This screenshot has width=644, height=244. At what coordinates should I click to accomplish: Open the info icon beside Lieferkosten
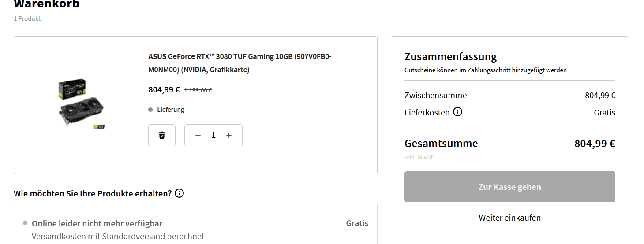coord(458,112)
